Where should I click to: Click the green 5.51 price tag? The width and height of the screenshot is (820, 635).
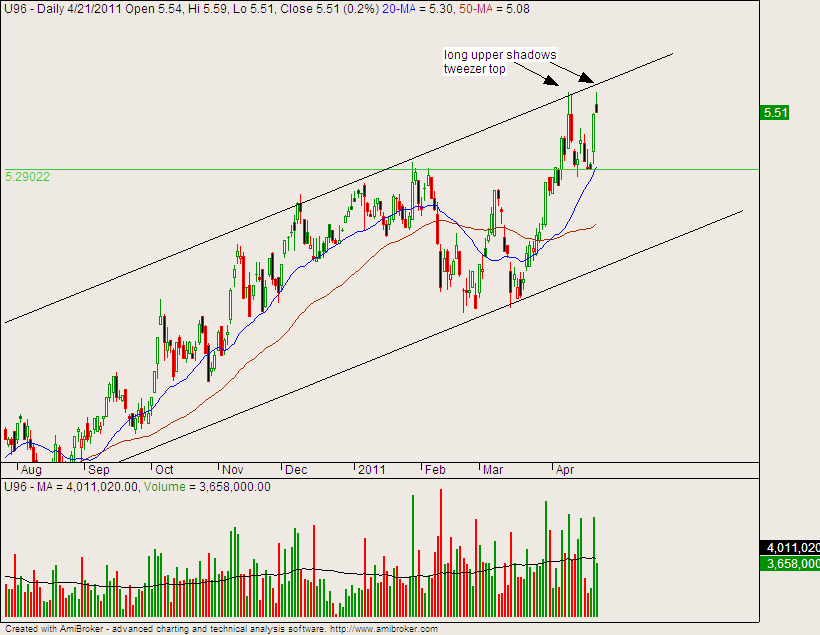click(x=775, y=113)
